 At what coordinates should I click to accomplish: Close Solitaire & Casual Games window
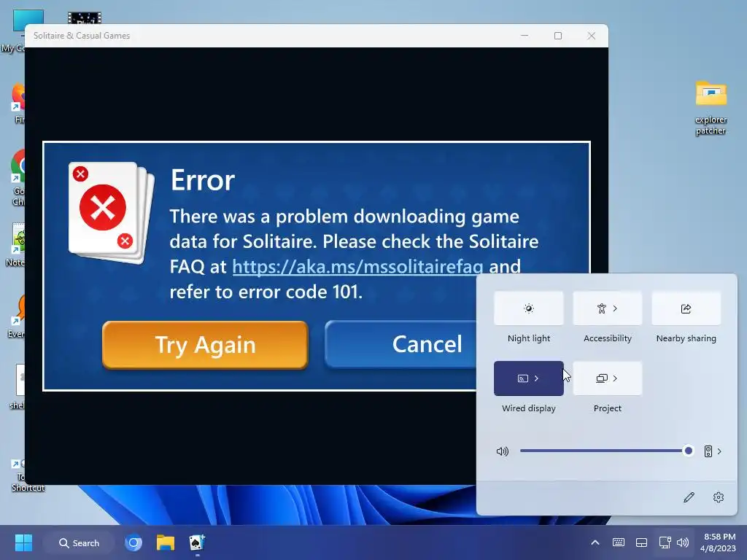[591, 36]
